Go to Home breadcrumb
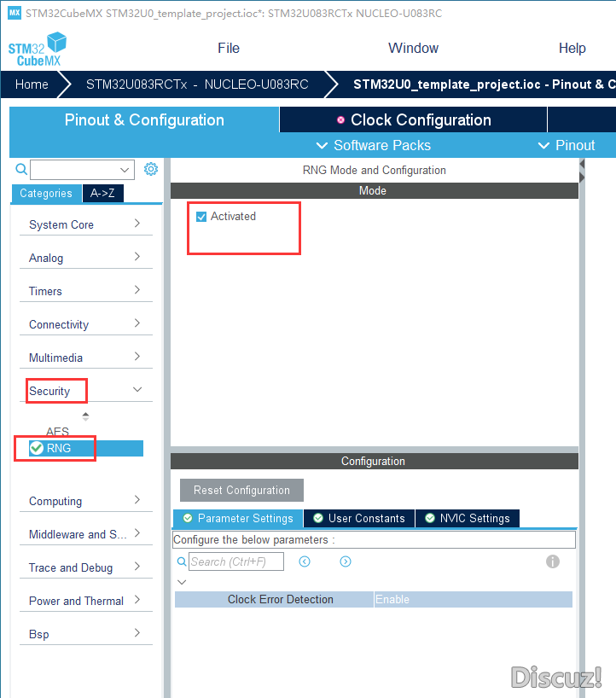Image resolution: width=616 pixels, height=698 pixels. pyautogui.click(x=32, y=84)
